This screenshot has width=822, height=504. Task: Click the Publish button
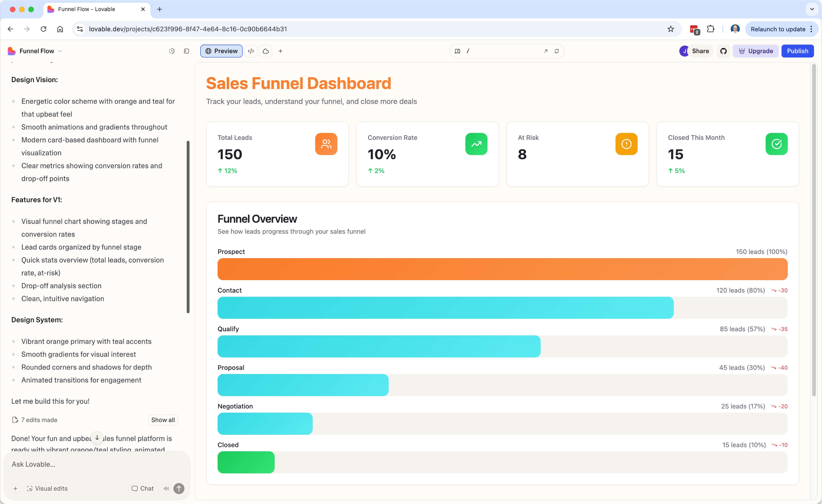point(797,51)
